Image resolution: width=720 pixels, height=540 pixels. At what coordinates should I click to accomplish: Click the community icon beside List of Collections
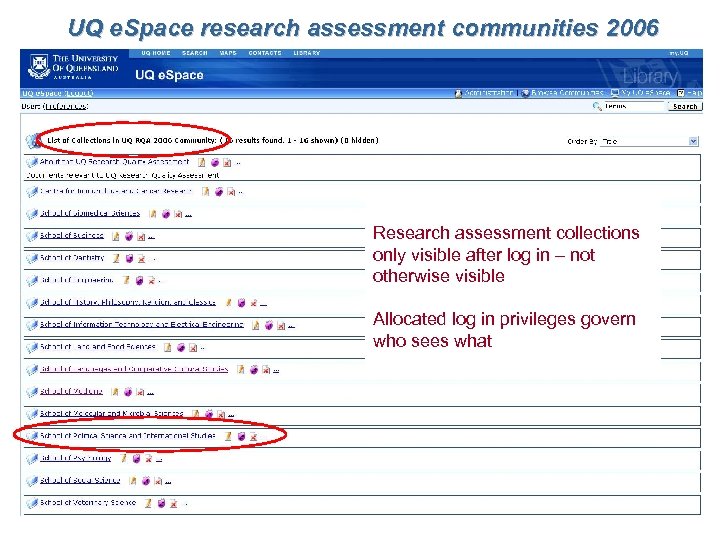point(33,141)
